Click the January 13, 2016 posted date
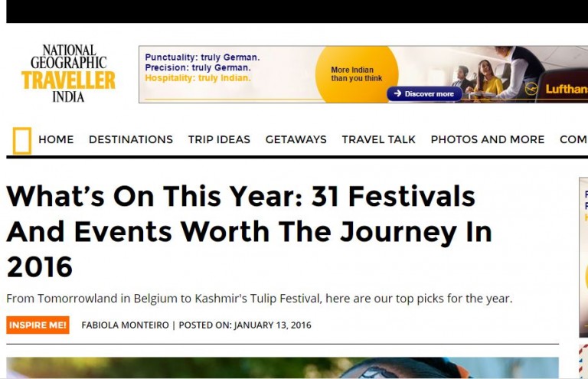588x379 pixels. pos(273,325)
